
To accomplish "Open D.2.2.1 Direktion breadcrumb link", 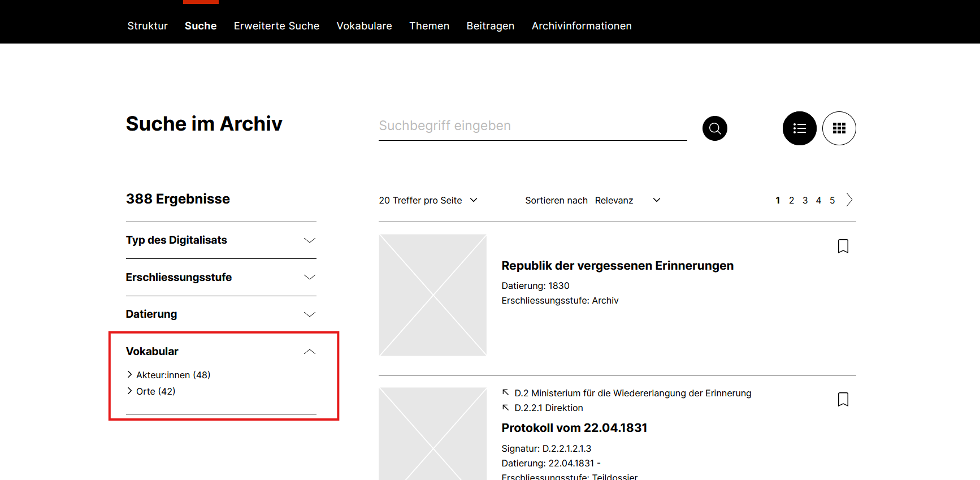I will 543,408.
